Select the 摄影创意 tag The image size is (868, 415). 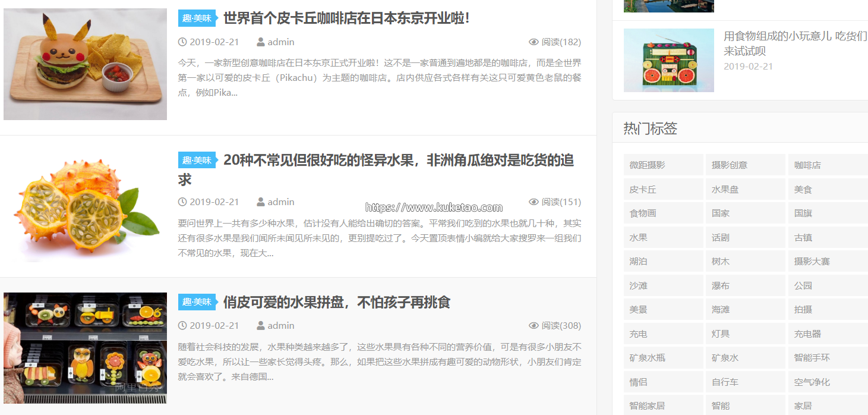point(746,165)
